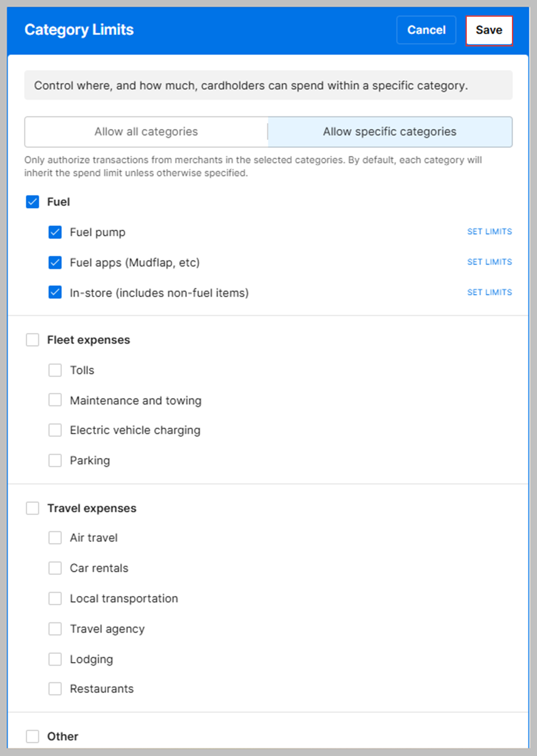Tick the Lodging checkbox
This screenshot has width=537, height=756.
(x=55, y=659)
